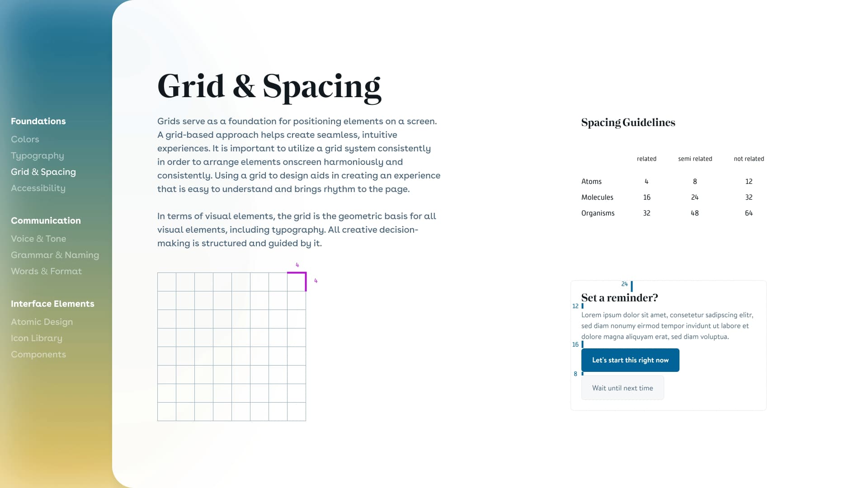The height and width of the screenshot is (488, 868).
Task: Click 'Let's start this right now' button
Action: (x=630, y=360)
